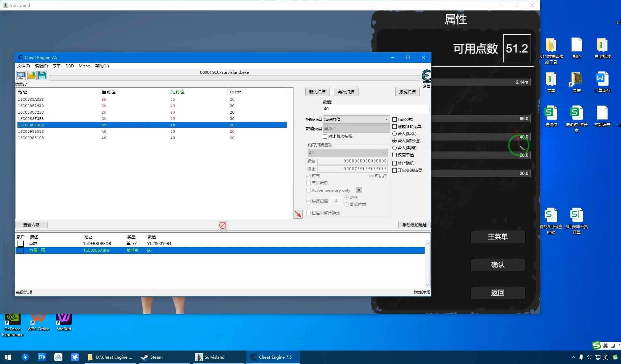The height and width of the screenshot is (364, 621).
Task: Click the 再次扫描 button
Action: [x=346, y=92]
